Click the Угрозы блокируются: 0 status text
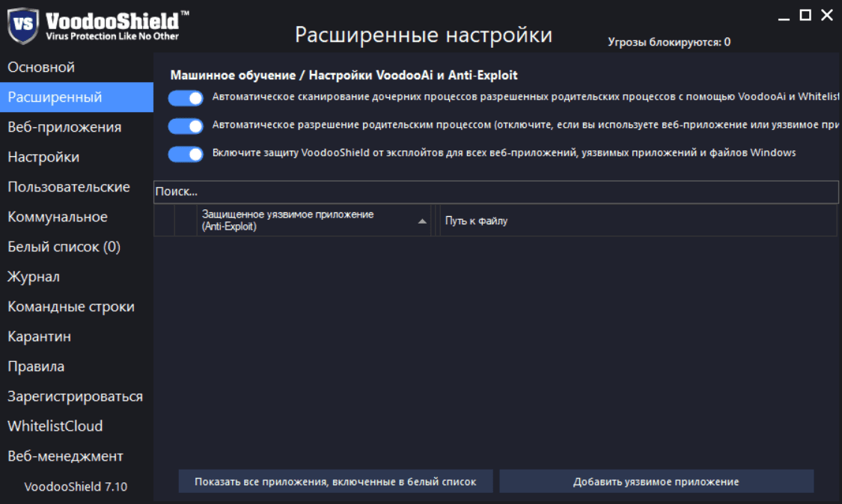 click(x=669, y=42)
